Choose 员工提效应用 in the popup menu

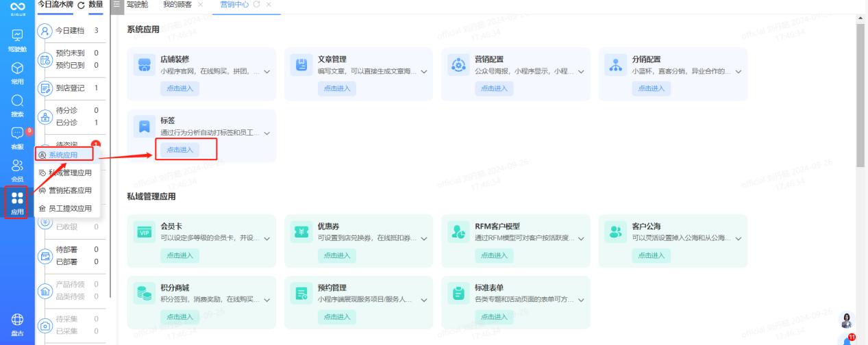(x=69, y=208)
